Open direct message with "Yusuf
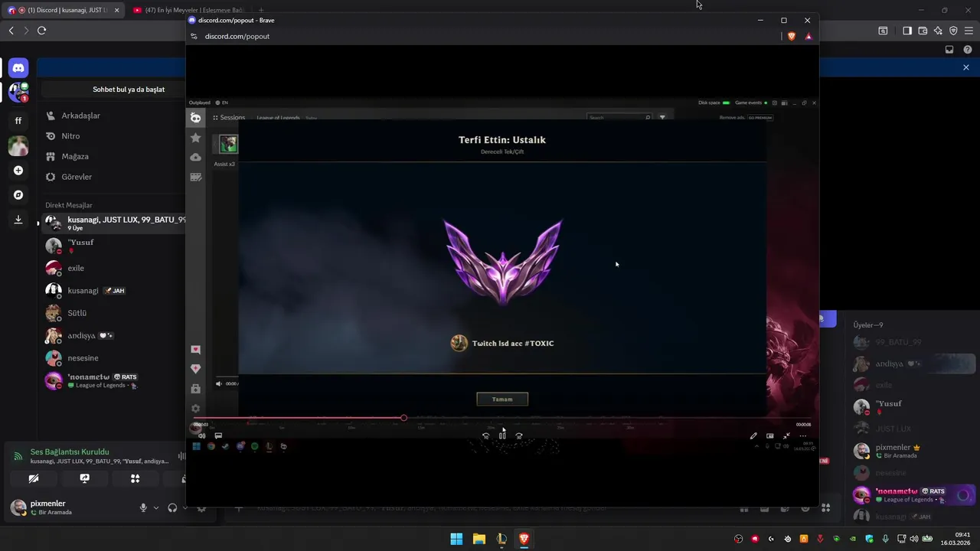Screen dimensions: 980x551 coord(113,246)
